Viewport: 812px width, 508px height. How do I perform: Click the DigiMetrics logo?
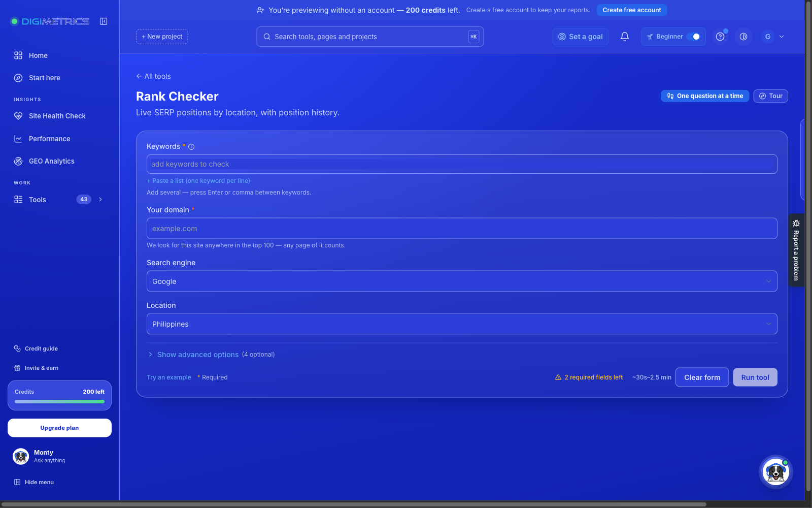point(50,21)
